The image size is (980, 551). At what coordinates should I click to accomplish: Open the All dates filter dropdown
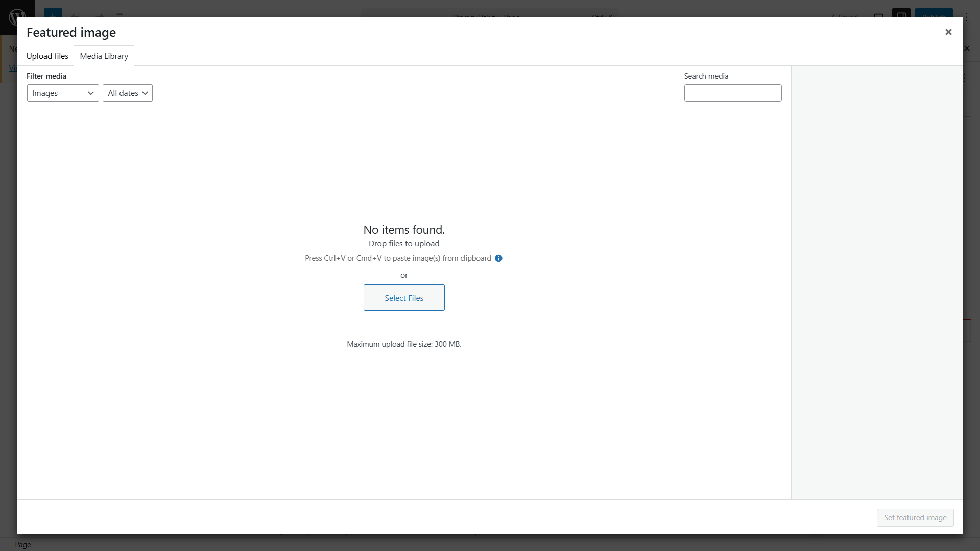(127, 93)
